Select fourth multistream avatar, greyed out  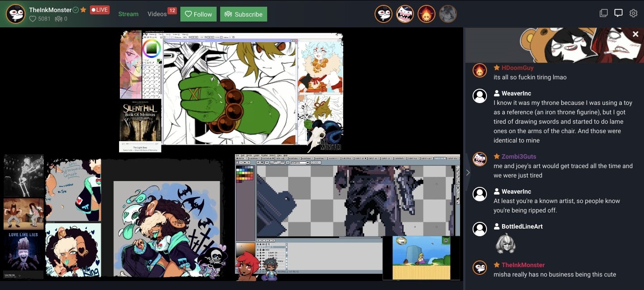pyautogui.click(x=448, y=14)
